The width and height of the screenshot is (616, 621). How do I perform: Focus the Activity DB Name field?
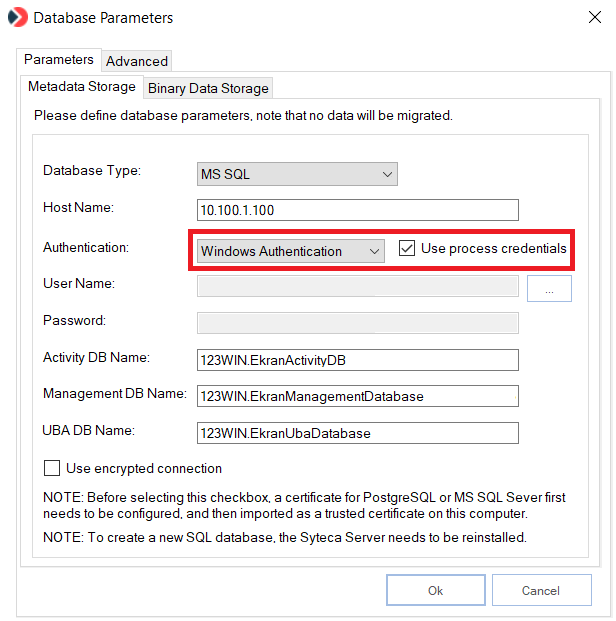point(358,360)
